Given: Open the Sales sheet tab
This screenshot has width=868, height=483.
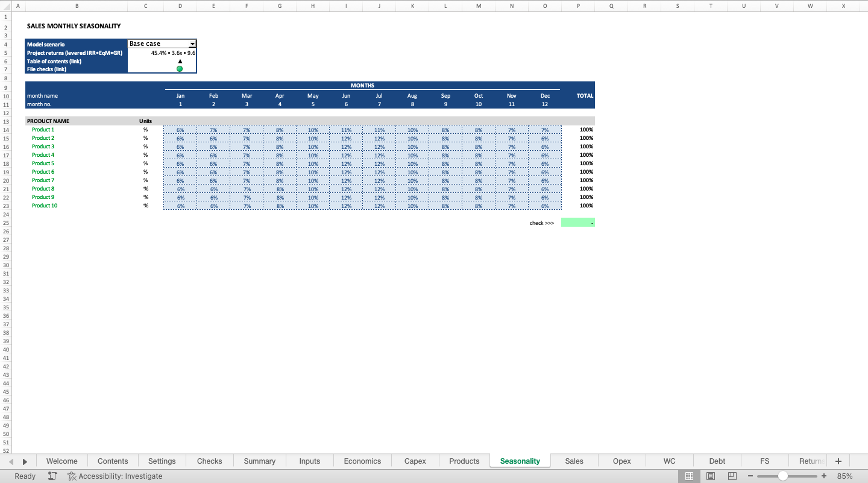Looking at the screenshot, I should 574,461.
